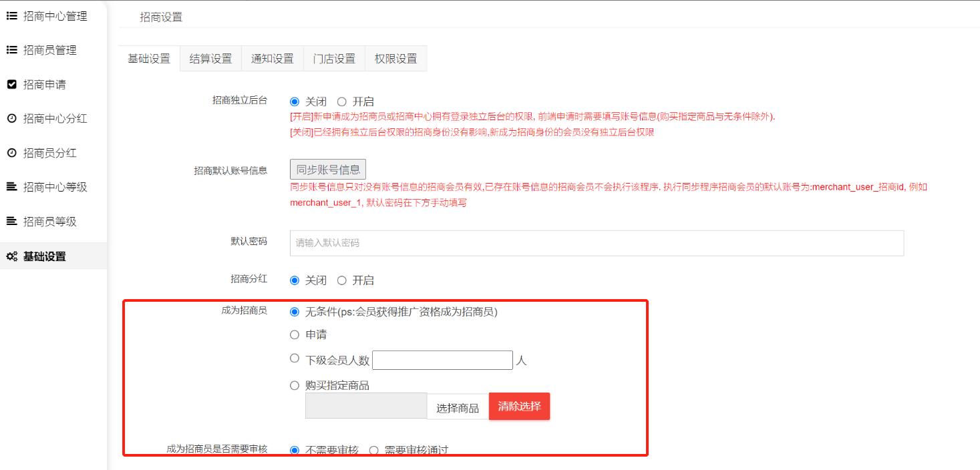The width and height of the screenshot is (980, 470).
Task: Select the 购买指定商品 radio option
Action: 295,385
